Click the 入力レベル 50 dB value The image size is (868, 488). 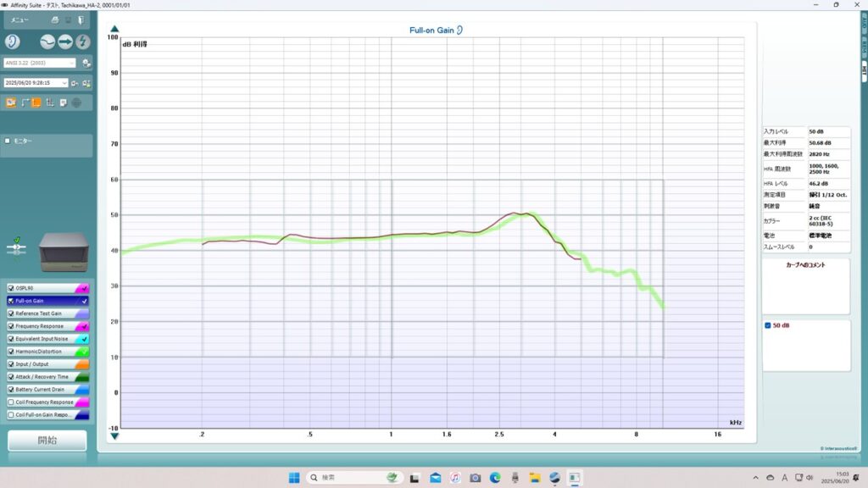coord(816,131)
